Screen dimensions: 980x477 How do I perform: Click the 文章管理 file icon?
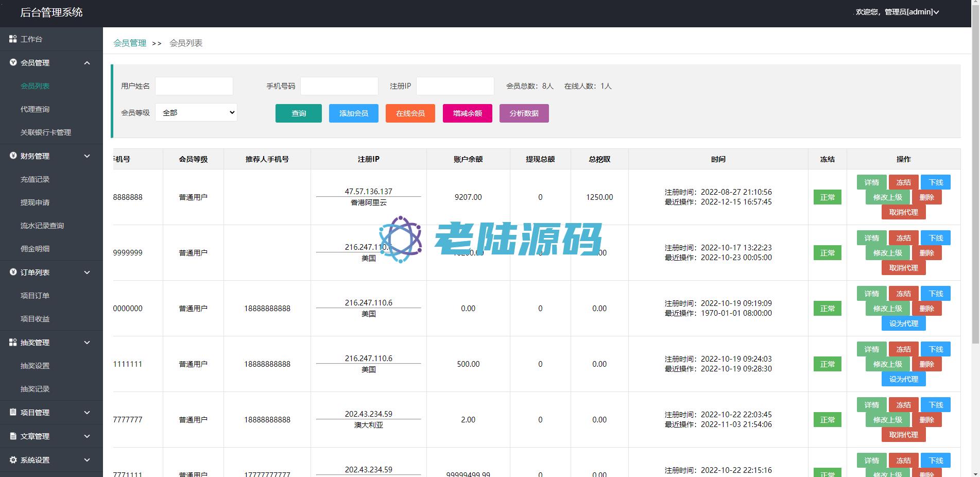click(x=13, y=436)
